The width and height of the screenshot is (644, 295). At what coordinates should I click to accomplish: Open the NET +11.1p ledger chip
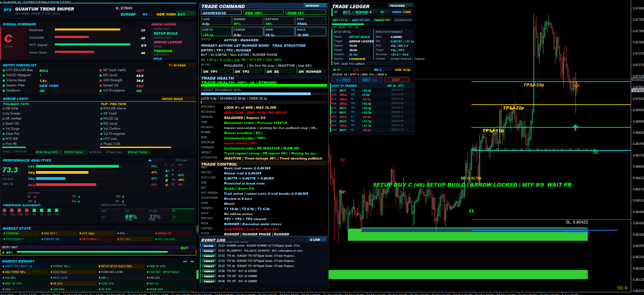tap(340, 20)
